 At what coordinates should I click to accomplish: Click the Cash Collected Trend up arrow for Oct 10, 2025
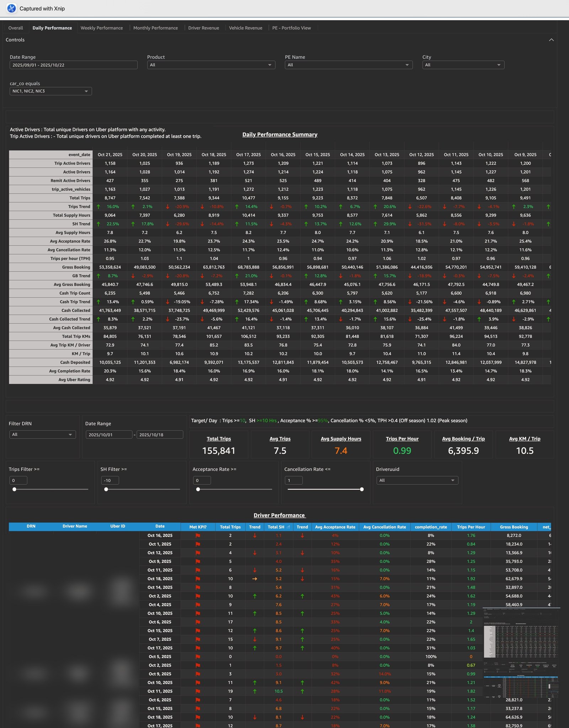pyautogui.click(x=479, y=319)
